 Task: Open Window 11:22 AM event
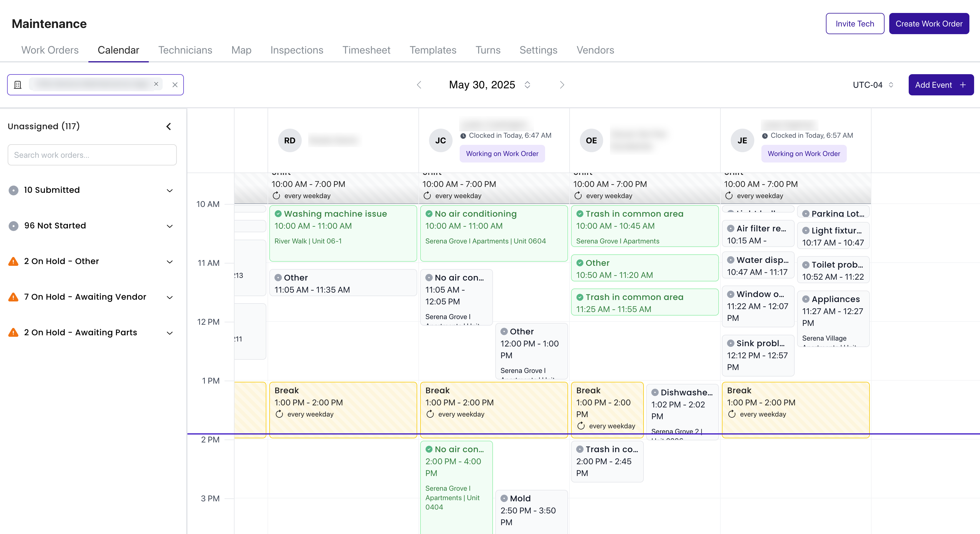pos(758,306)
